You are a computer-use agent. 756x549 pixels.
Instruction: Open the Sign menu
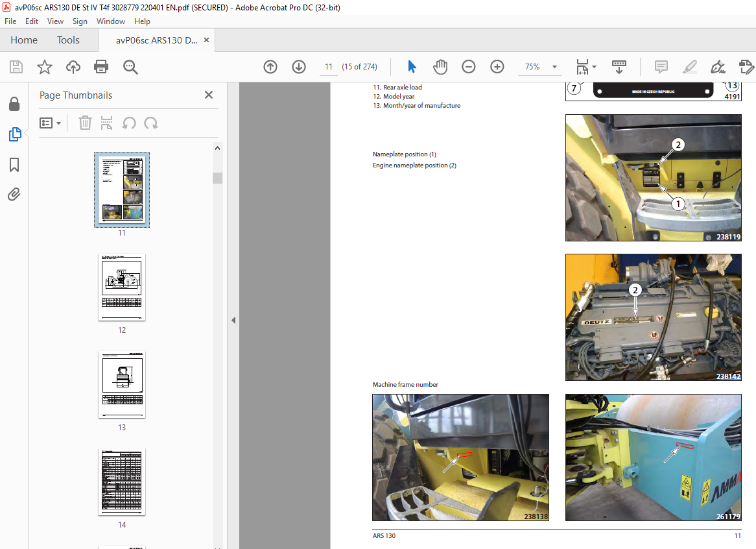[x=80, y=21]
